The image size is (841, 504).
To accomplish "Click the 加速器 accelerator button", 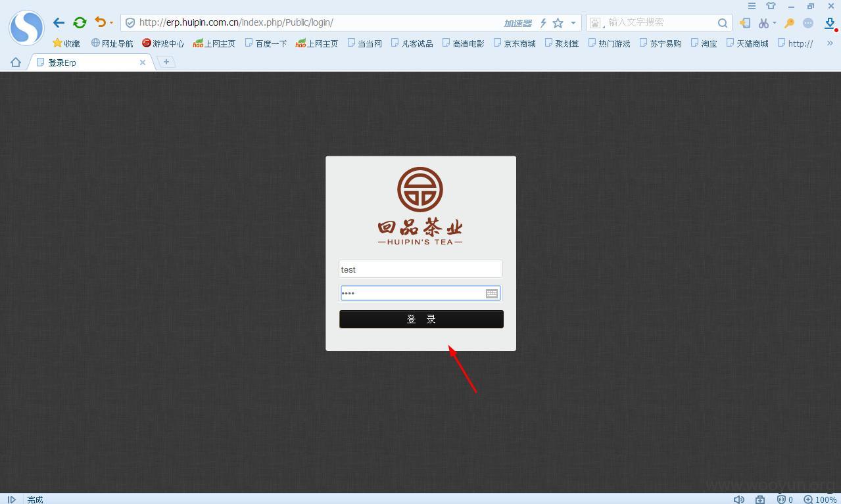I will (517, 23).
